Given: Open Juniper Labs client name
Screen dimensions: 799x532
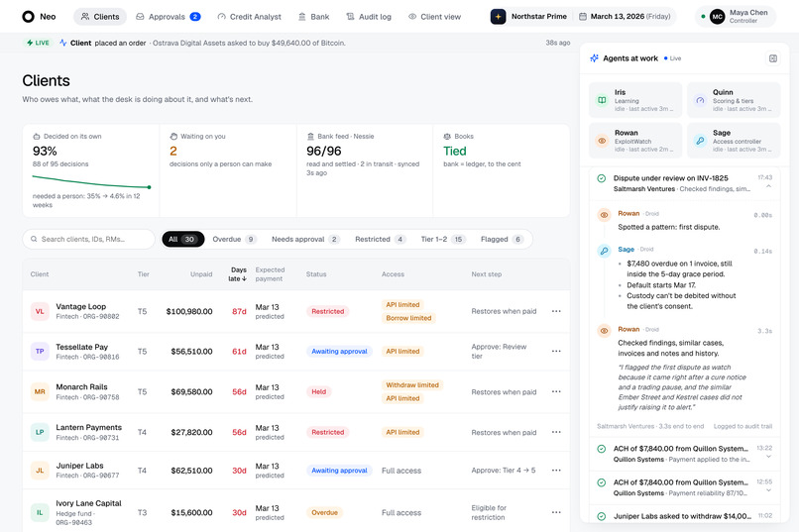Looking at the screenshot, I should 79,466.
